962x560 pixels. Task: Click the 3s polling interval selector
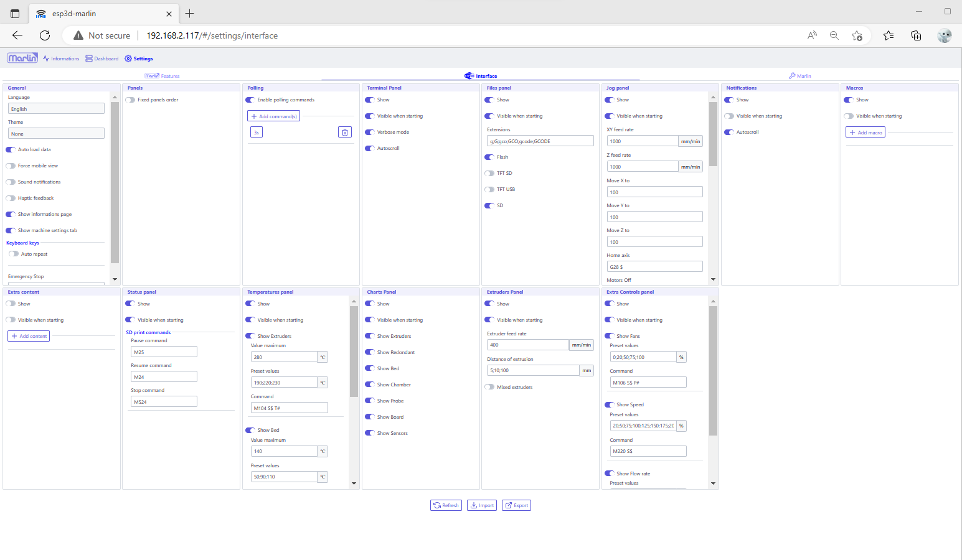[x=256, y=132]
